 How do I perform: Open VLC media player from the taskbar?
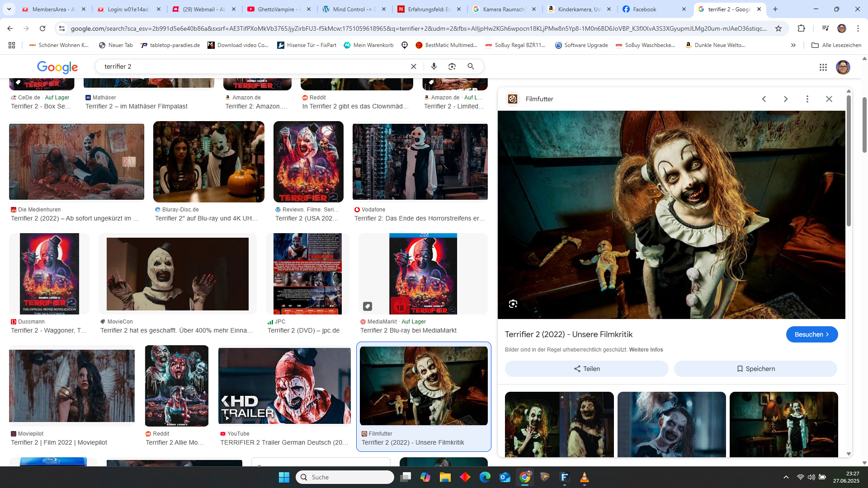pyautogui.click(x=585, y=477)
